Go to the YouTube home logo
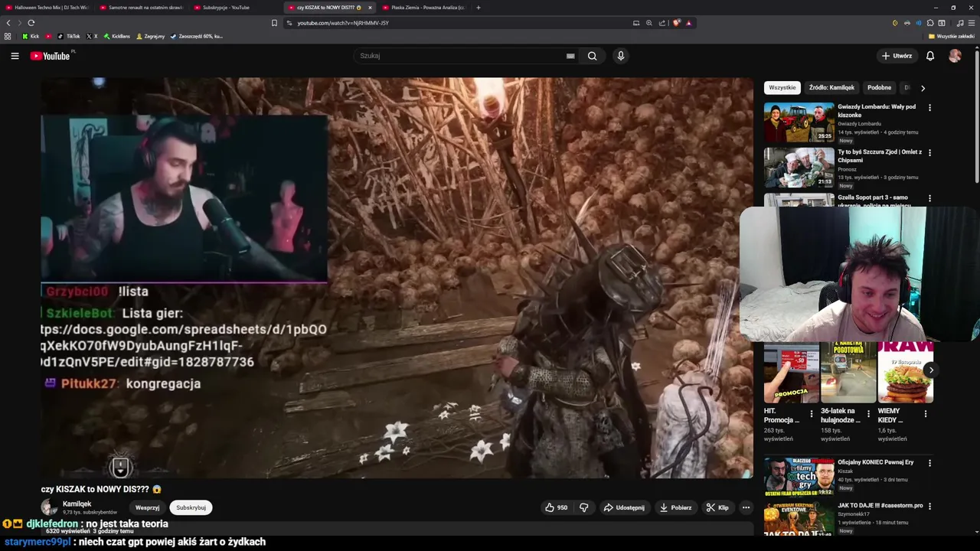 50,56
